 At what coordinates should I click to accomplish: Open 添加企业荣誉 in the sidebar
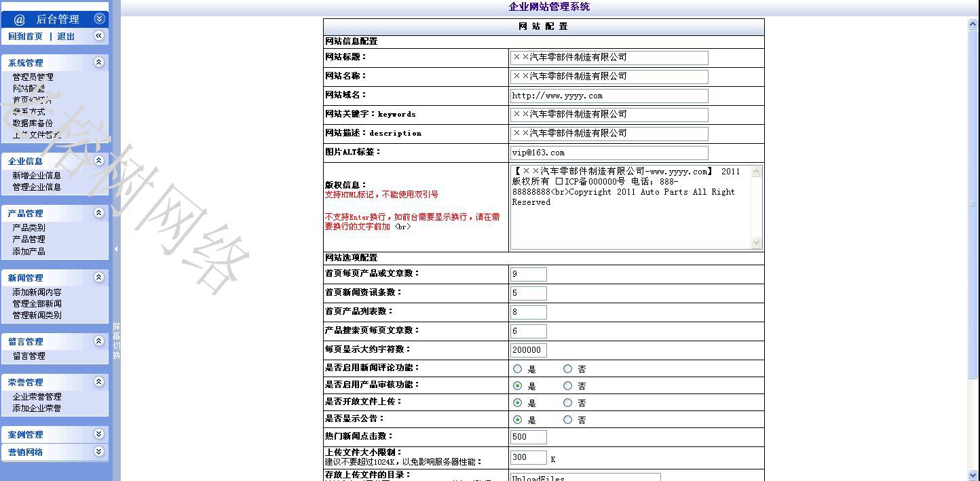tap(37, 408)
